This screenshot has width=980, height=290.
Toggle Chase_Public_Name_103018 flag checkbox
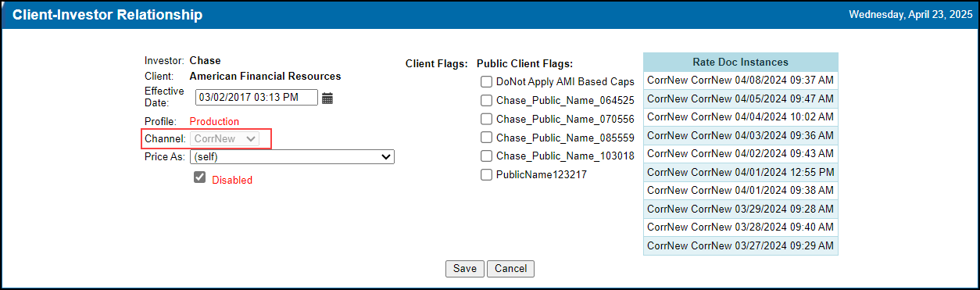coord(486,156)
